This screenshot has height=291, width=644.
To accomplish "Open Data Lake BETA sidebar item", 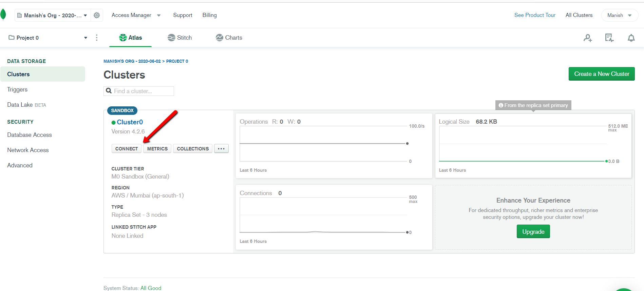I will (26, 105).
